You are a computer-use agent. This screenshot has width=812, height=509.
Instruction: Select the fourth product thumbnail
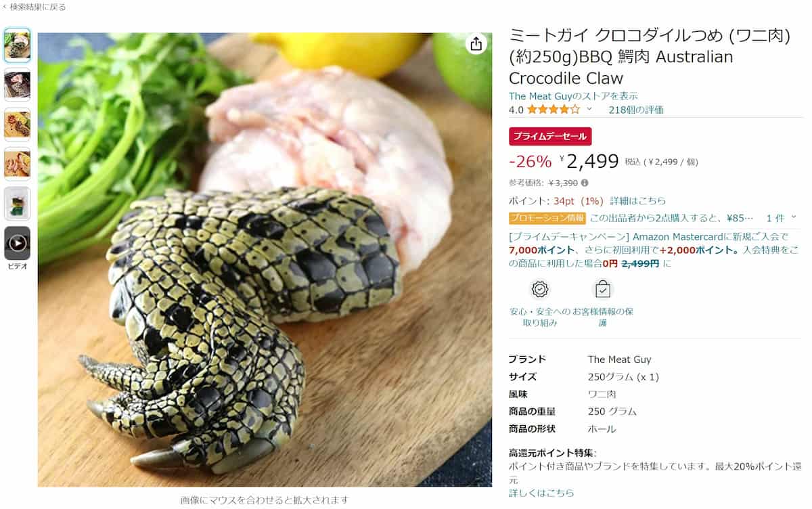click(18, 164)
